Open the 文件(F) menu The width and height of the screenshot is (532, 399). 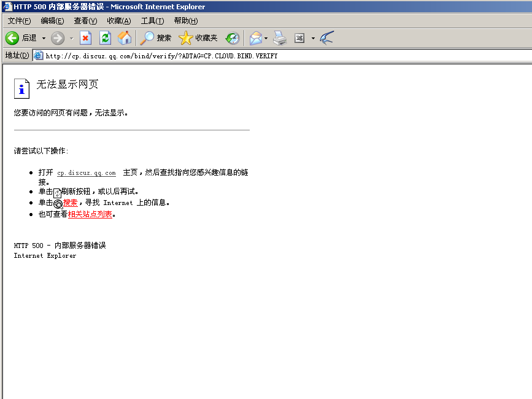(20, 21)
